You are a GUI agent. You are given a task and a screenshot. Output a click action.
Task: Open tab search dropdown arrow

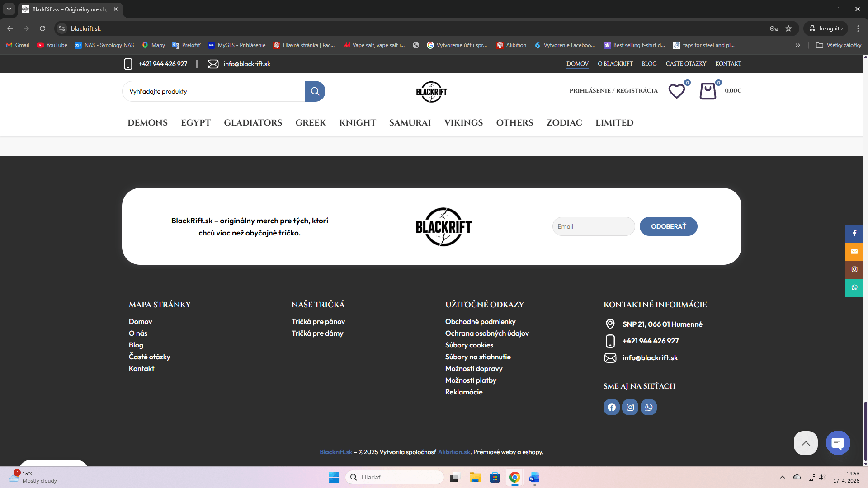click(9, 9)
